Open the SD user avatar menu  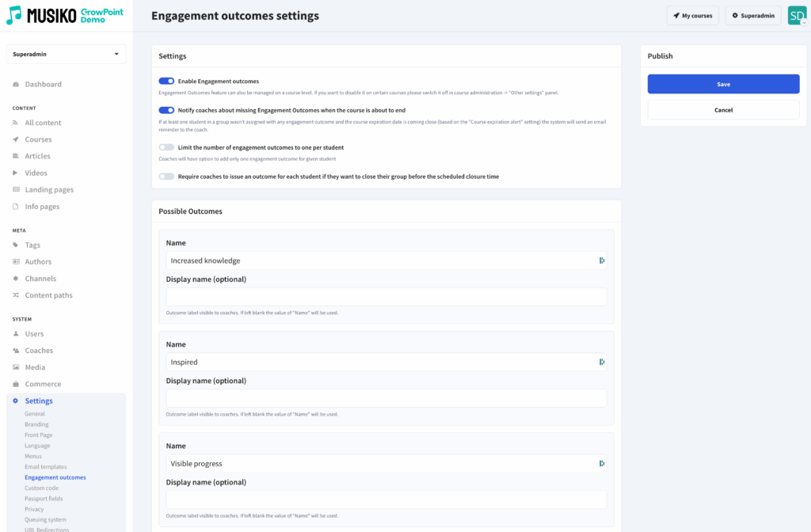coord(796,16)
